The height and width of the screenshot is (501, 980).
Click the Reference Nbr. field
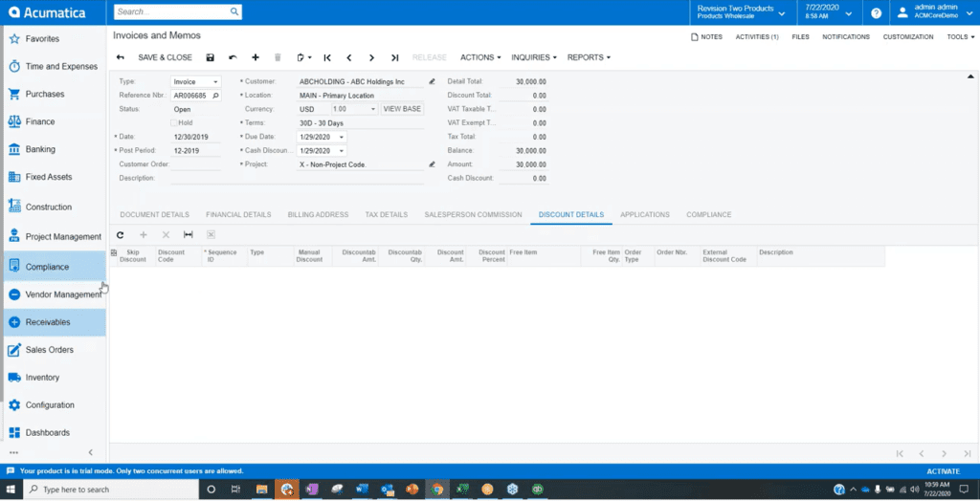(195, 96)
